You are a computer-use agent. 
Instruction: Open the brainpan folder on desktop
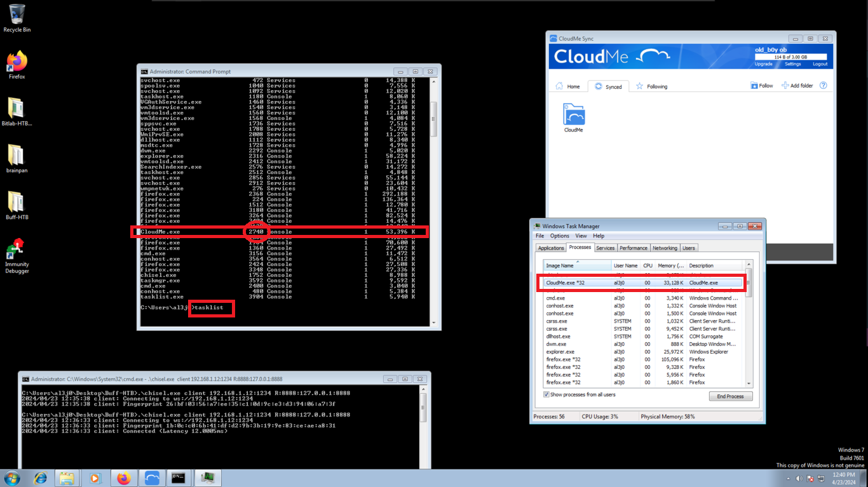tap(17, 159)
